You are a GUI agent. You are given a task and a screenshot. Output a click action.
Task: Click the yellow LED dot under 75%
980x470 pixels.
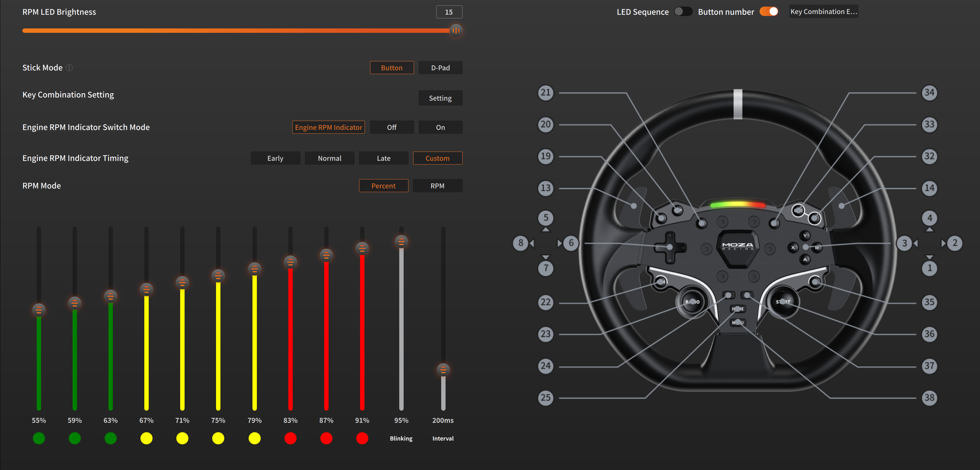(x=218, y=439)
